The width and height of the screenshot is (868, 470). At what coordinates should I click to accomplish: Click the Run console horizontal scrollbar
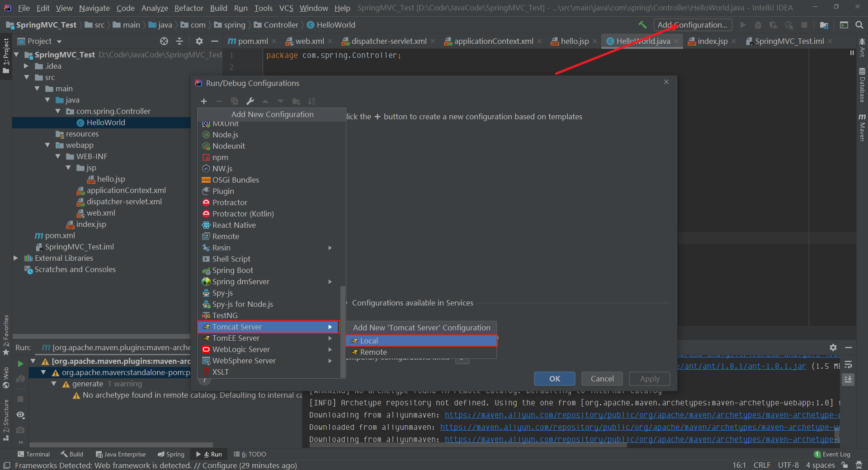tap(468, 445)
